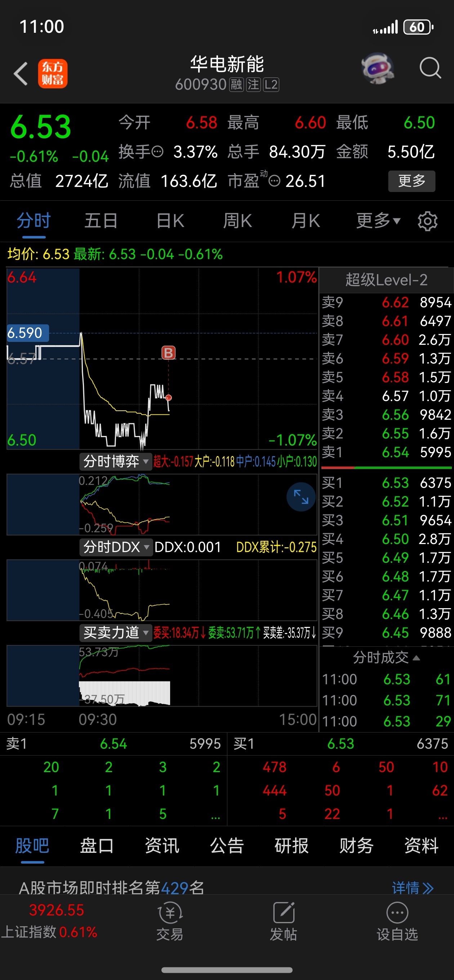
Task: Tap the 均价 6.53 label
Action: tap(39, 254)
